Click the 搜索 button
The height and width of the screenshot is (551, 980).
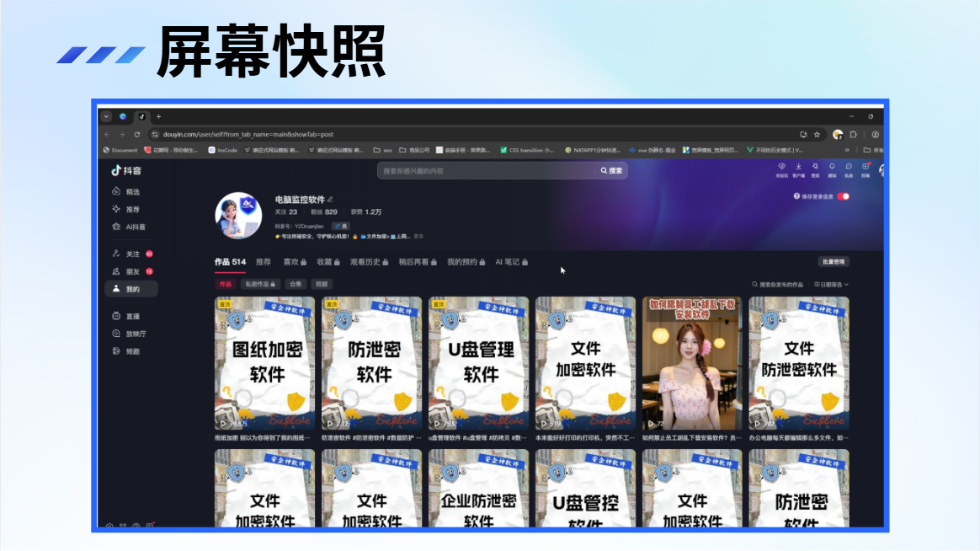(612, 171)
